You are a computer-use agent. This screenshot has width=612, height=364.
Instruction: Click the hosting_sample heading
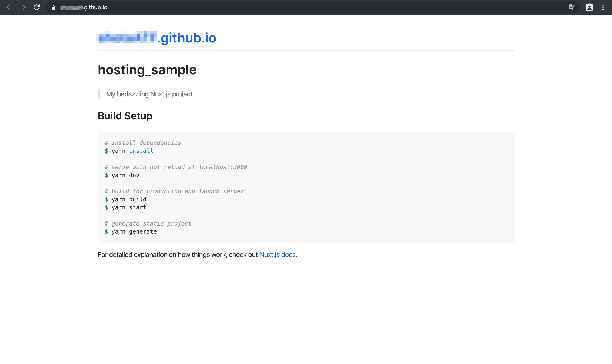(147, 70)
